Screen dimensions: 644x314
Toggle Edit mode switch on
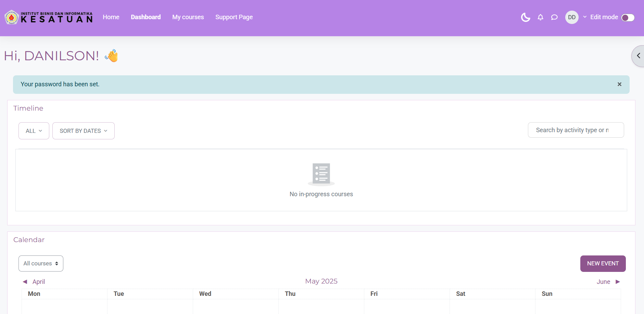[x=628, y=17]
